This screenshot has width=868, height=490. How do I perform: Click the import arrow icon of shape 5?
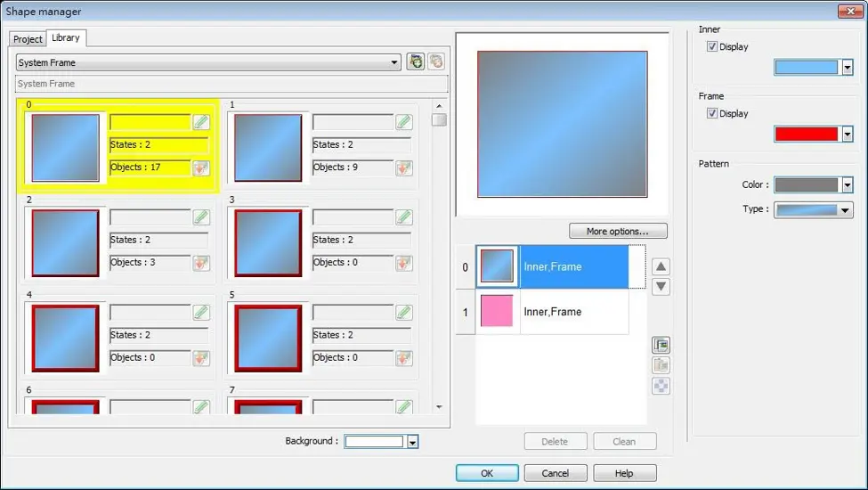pos(404,358)
